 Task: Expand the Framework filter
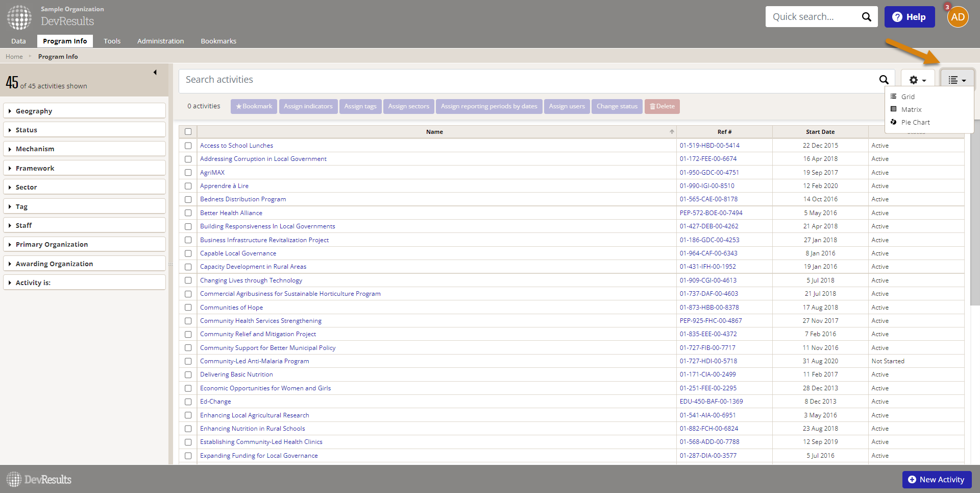click(x=84, y=168)
